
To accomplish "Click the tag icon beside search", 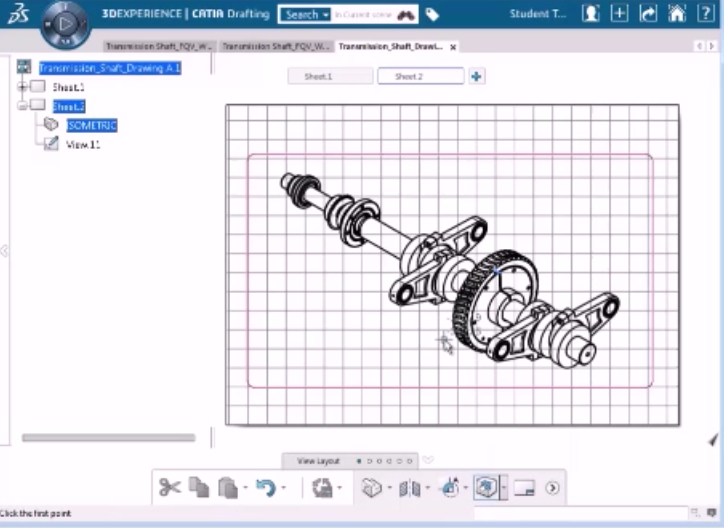I will [432, 15].
